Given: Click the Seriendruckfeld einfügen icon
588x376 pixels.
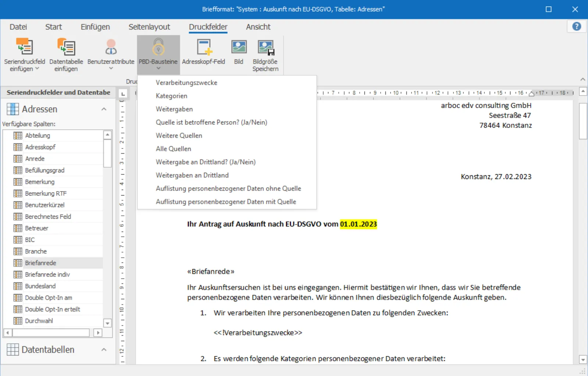Looking at the screenshot, I should click(25, 47).
